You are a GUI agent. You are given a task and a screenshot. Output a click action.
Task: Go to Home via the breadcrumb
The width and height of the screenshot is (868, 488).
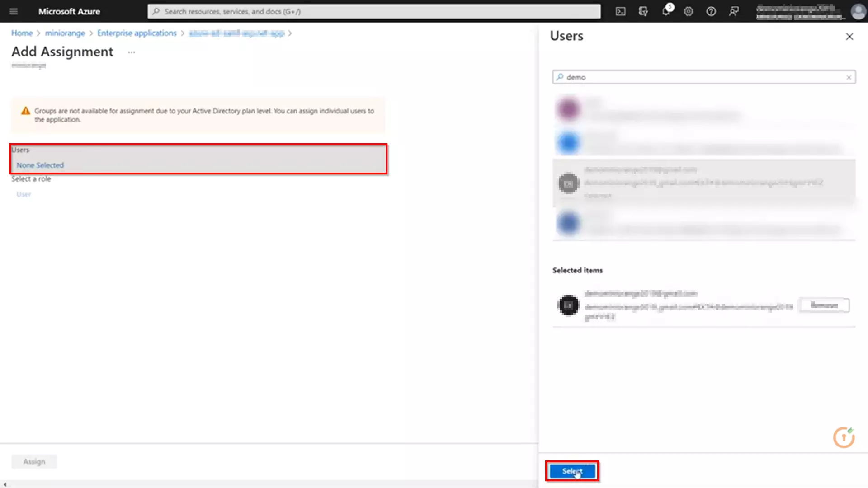tap(22, 33)
